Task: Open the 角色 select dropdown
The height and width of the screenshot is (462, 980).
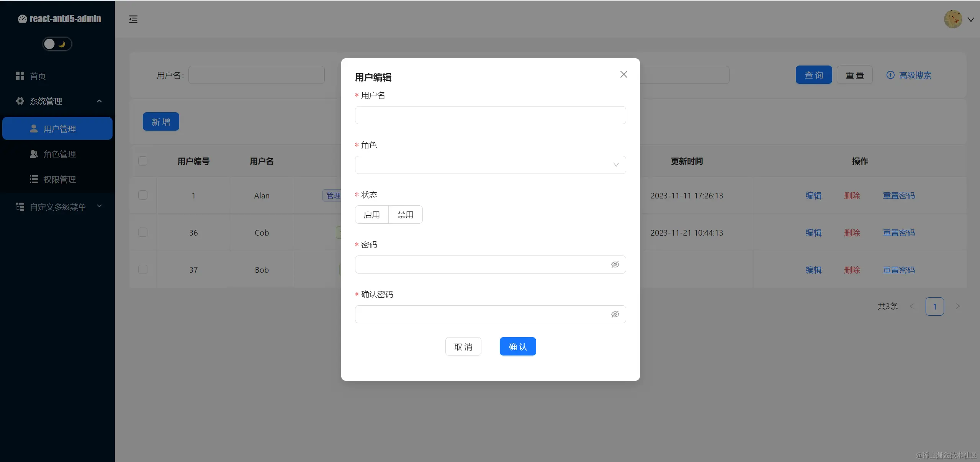Action: (x=490, y=165)
